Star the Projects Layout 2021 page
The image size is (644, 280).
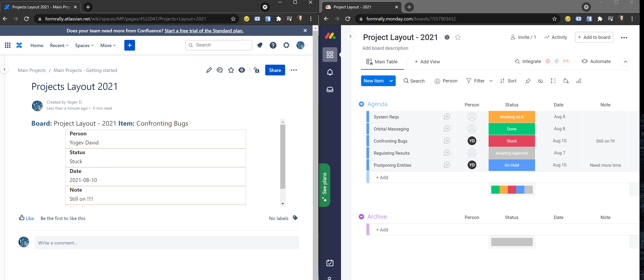(x=231, y=70)
